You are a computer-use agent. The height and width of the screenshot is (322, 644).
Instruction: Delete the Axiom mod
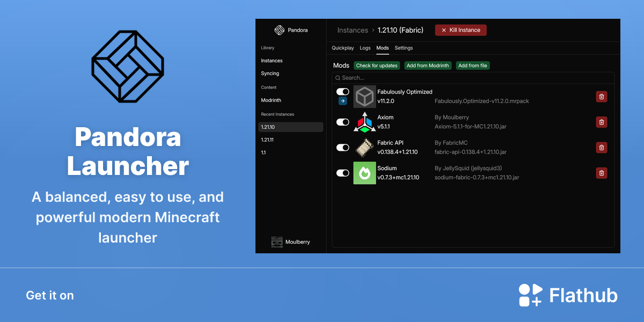click(x=602, y=122)
